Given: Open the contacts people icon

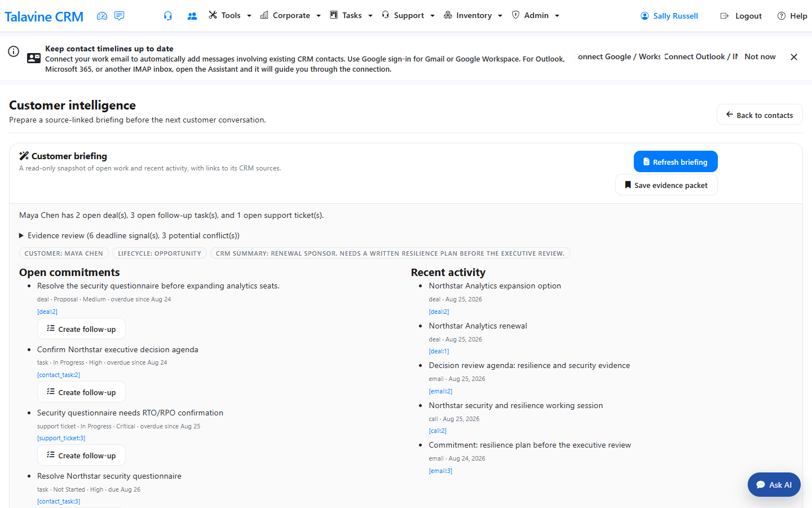Looking at the screenshot, I should 192,16.
